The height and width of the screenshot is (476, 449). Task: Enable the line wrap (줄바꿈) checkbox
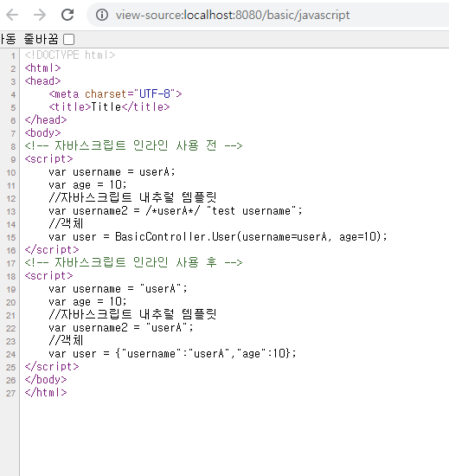[69, 39]
